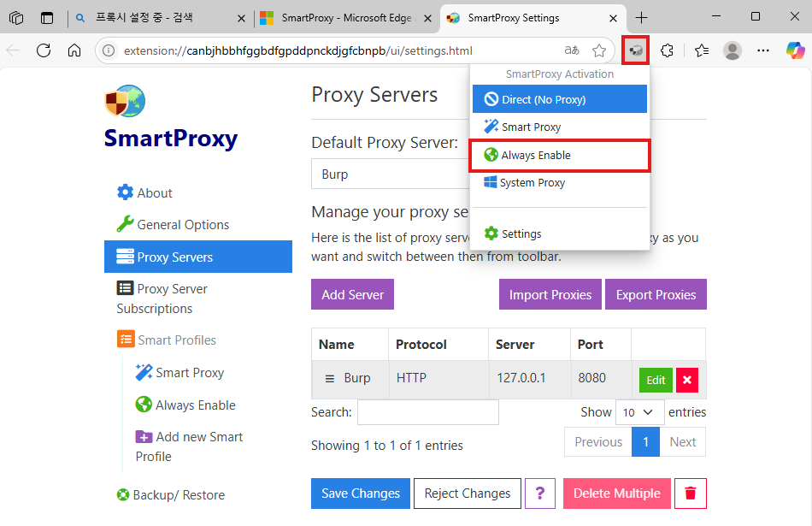Open the browser Settings and more menu
Viewport: 812px width, 526px height.
(763, 50)
